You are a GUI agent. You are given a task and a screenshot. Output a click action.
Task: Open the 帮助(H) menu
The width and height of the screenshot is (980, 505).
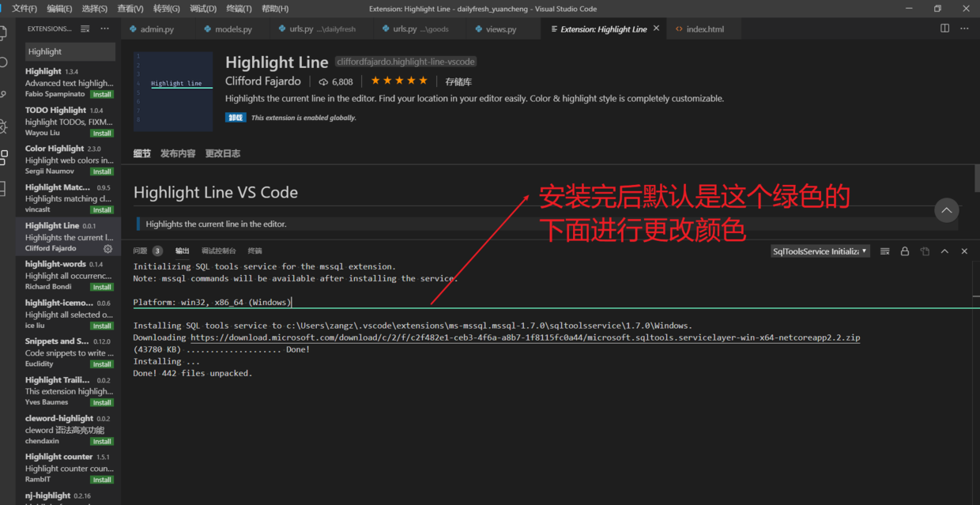pos(274,9)
